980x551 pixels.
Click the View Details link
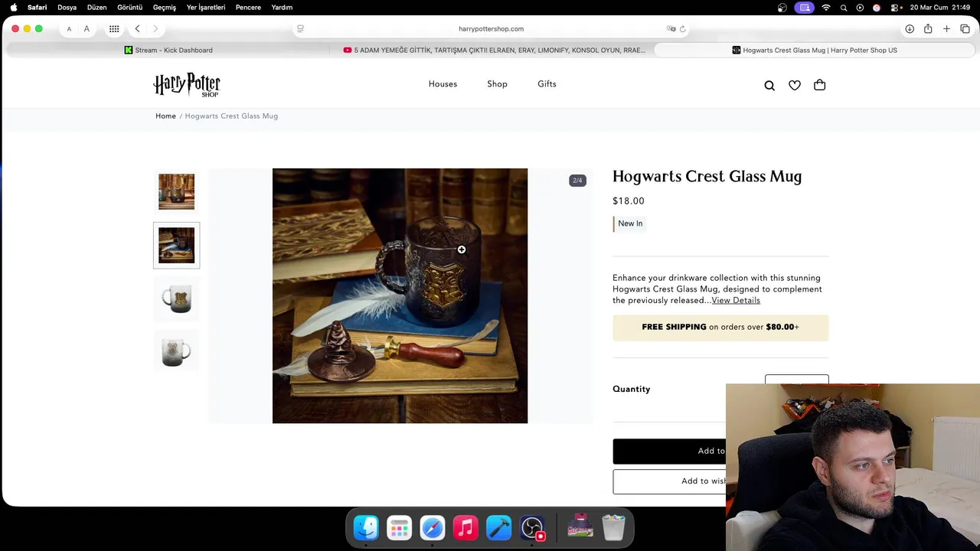736,300
